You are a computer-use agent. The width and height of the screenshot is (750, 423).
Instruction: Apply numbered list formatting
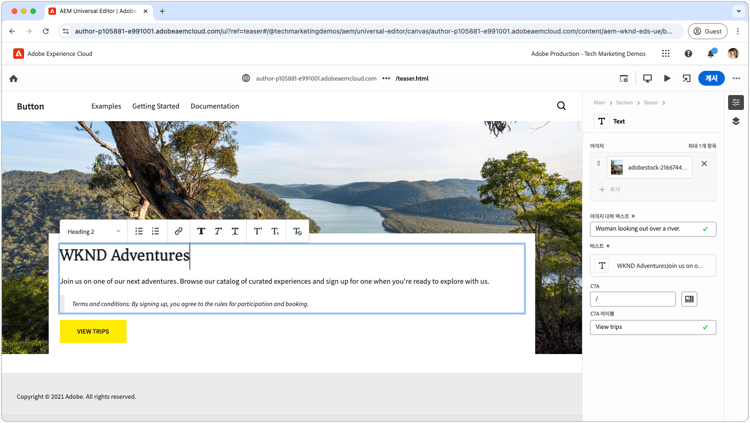[155, 232]
